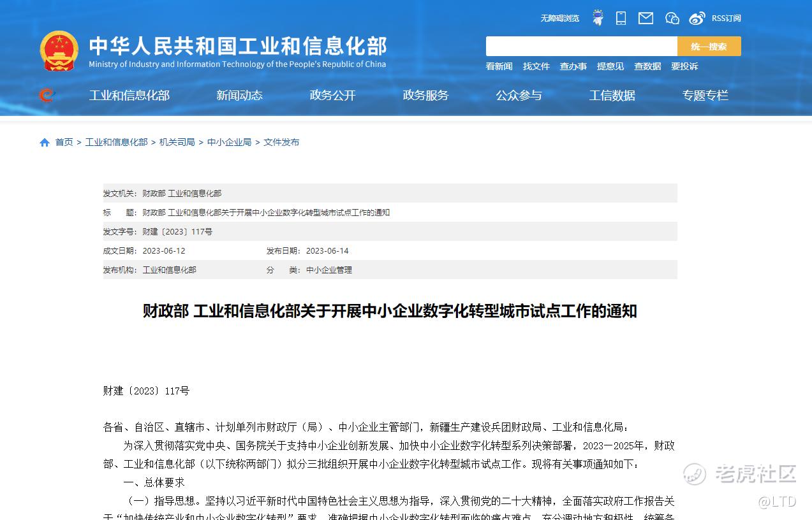Click the 发文字号 value 财建〔2023〕117号 in the table
Screen dimensions: 812x520
pyautogui.click(x=177, y=231)
